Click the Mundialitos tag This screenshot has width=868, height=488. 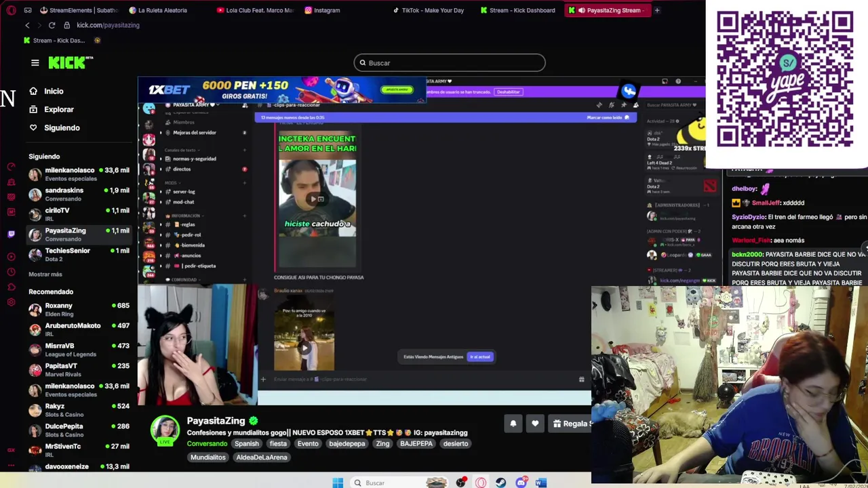point(208,457)
